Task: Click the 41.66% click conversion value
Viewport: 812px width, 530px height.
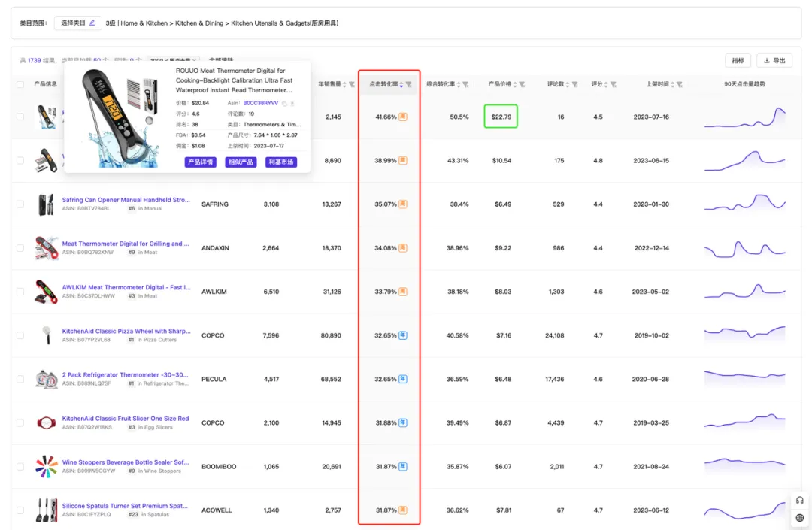Action: [x=386, y=117]
